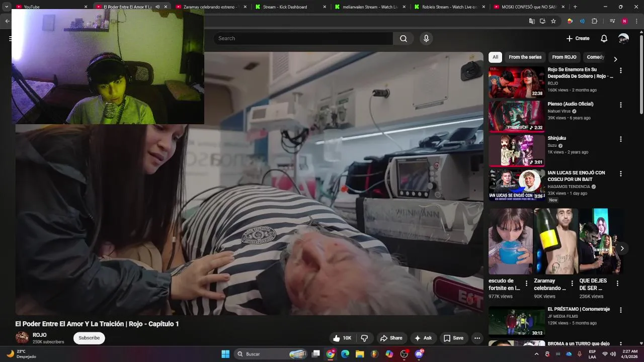The height and width of the screenshot is (362, 644).
Task: Open more actions ellipsis under video
Action: pos(477,338)
